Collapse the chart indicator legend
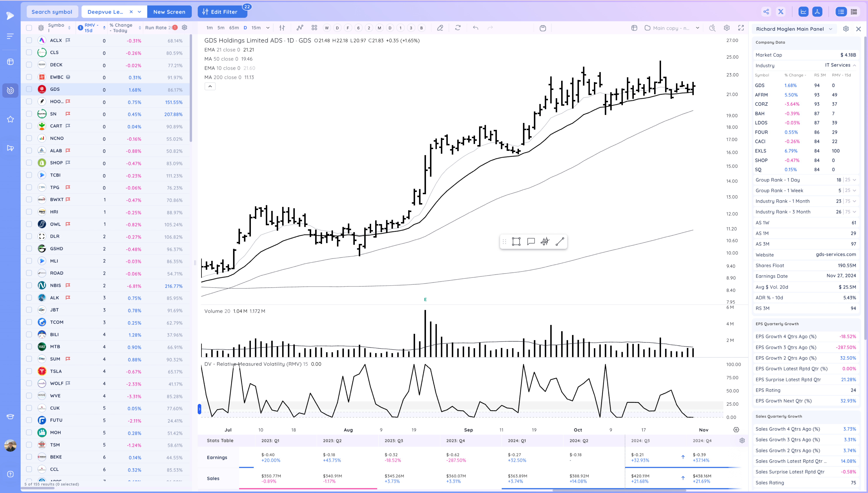The image size is (868, 493). (210, 86)
